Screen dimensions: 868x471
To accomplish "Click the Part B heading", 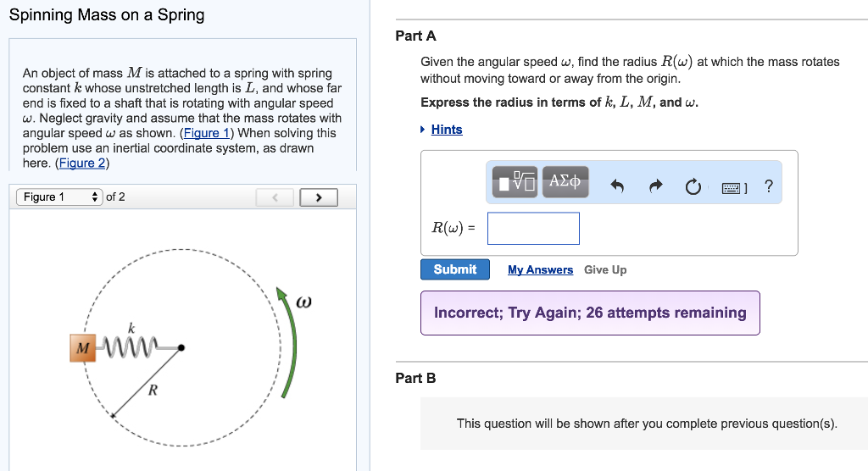I will pos(415,378).
